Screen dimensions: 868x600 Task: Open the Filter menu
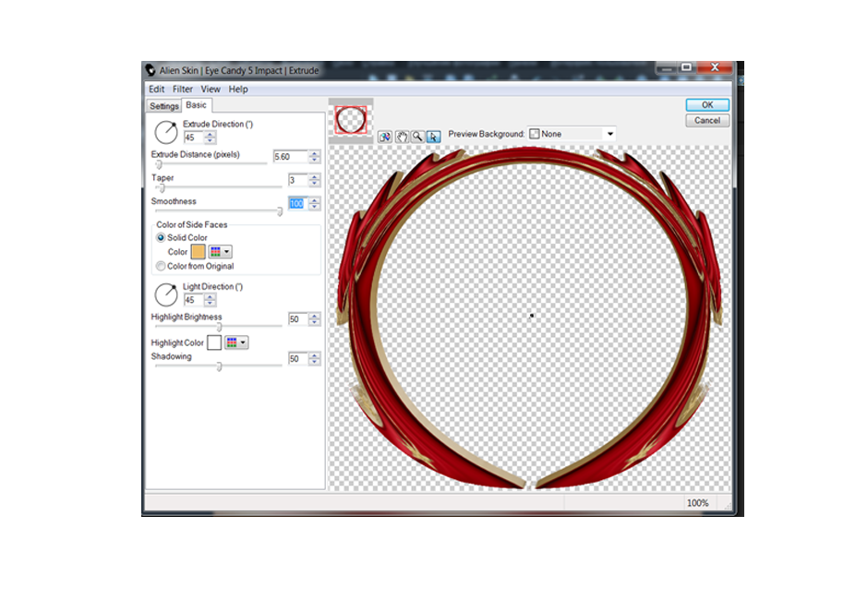click(183, 90)
